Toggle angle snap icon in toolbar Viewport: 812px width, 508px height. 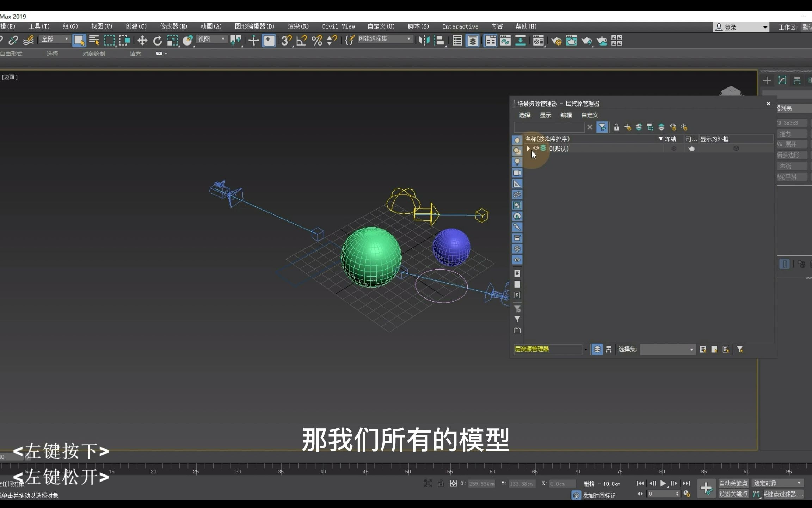(x=301, y=41)
